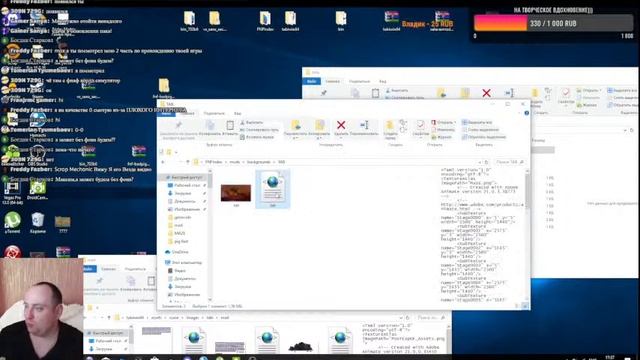This screenshot has width=640, height=360.
Task: Switch to the File tab in front Explorer
Action: click(x=167, y=113)
